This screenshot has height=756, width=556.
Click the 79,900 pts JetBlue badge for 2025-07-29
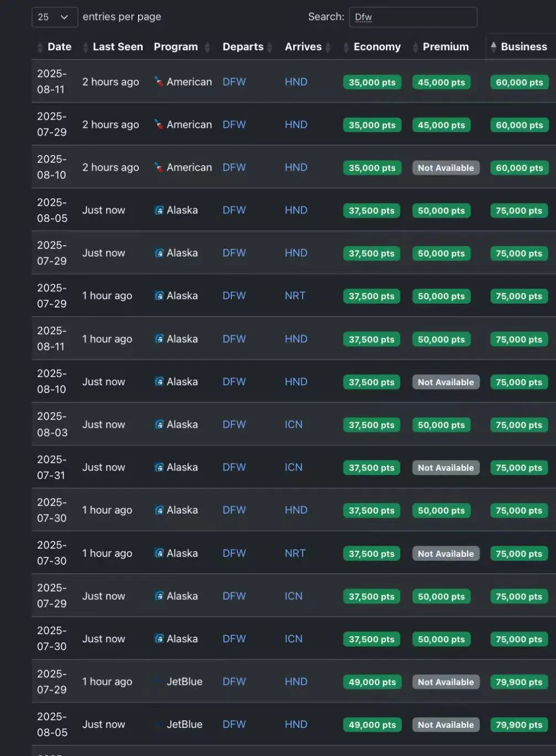519,682
